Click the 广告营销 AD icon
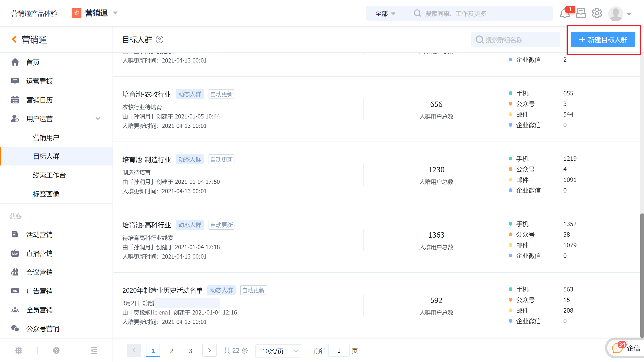 [x=15, y=291]
